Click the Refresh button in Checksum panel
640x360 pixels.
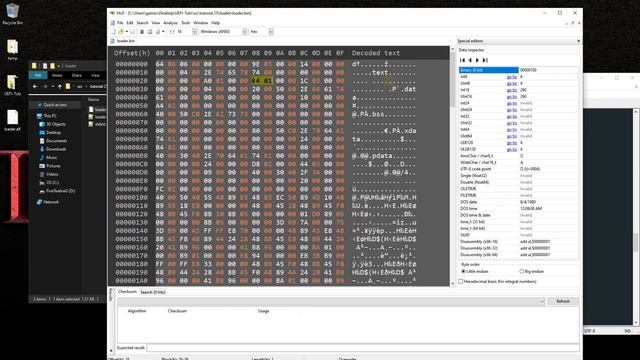click(x=563, y=301)
